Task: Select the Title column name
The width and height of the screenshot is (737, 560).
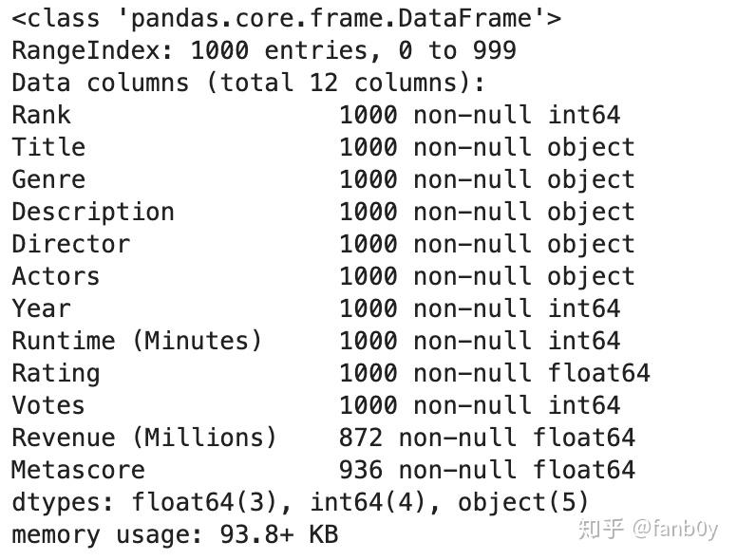Action: [48, 147]
